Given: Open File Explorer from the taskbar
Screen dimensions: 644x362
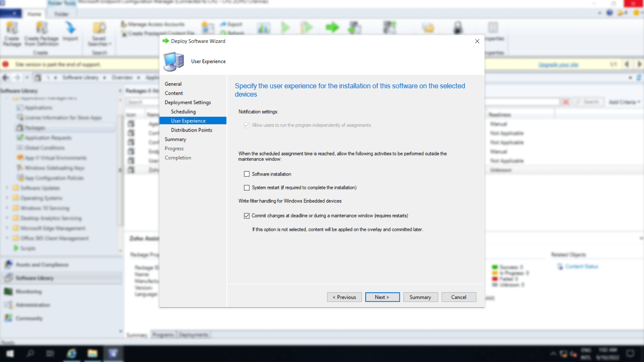Looking at the screenshot, I should coord(93,354).
